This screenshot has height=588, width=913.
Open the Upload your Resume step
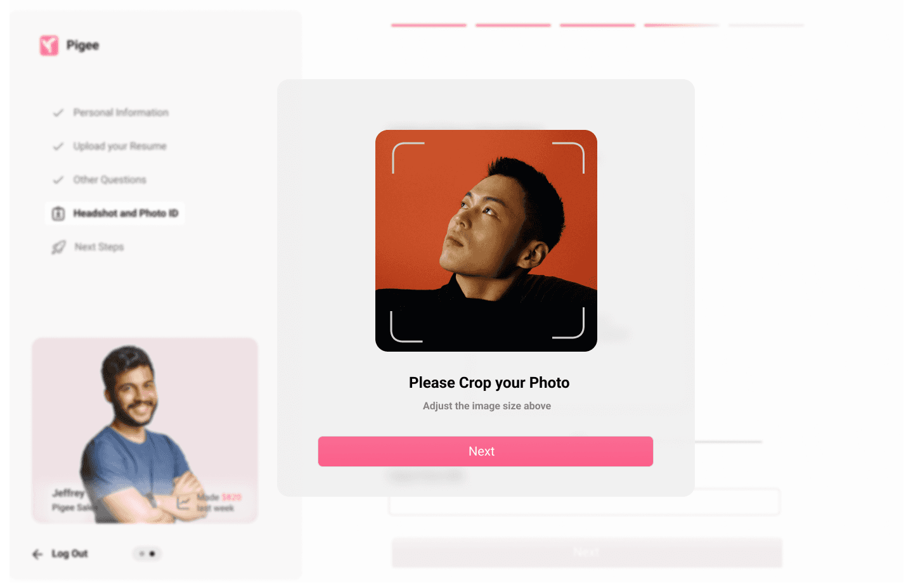(120, 146)
